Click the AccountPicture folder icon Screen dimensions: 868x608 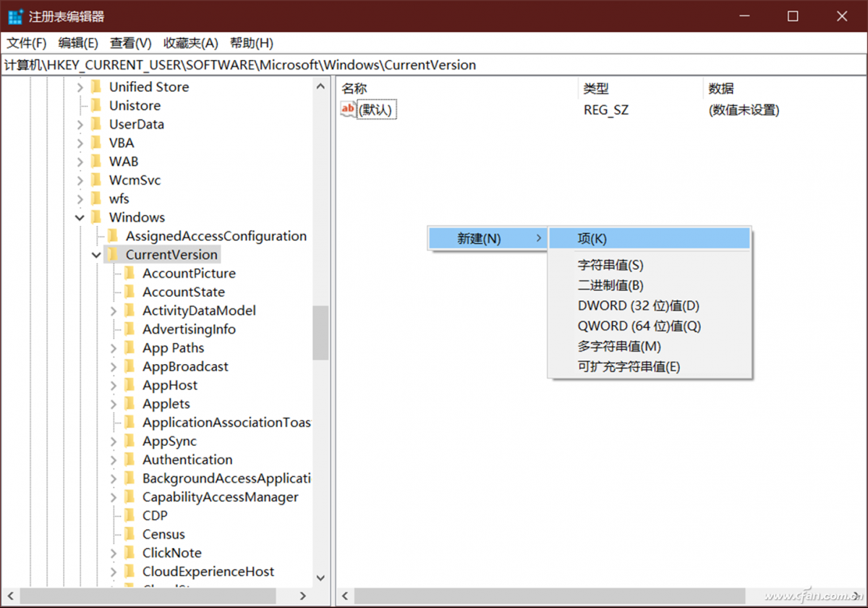[129, 274]
